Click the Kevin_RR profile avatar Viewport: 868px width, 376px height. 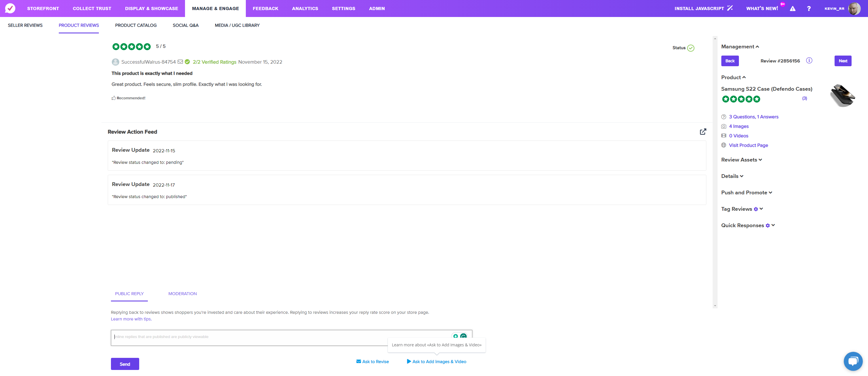point(854,8)
